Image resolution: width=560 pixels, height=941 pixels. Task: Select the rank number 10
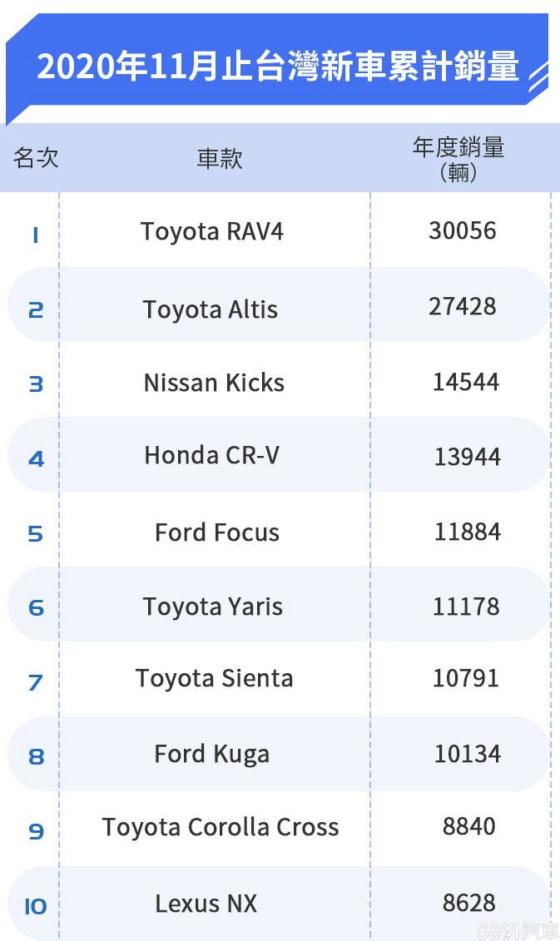click(35, 906)
